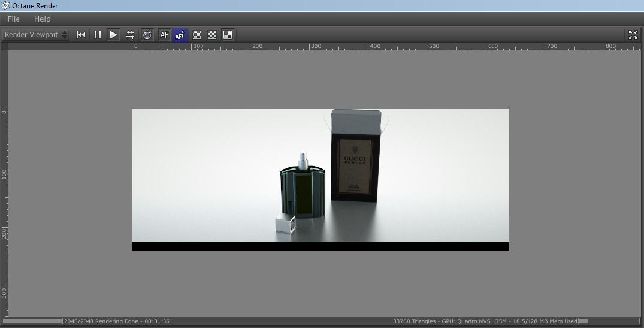Open the Help menu

coord(42,19)
